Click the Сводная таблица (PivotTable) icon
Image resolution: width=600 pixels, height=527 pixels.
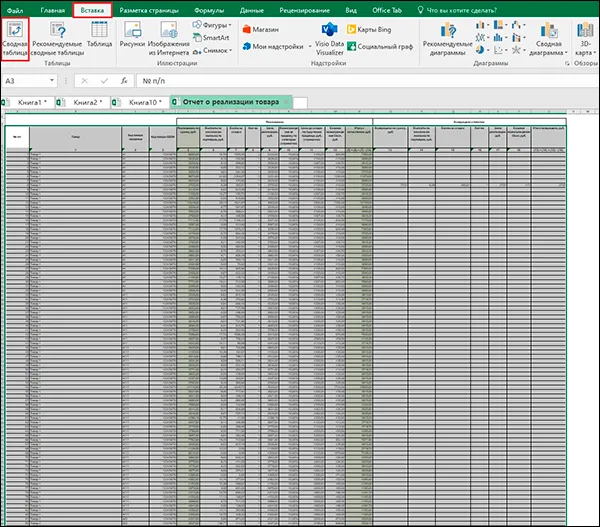point(15,34)
